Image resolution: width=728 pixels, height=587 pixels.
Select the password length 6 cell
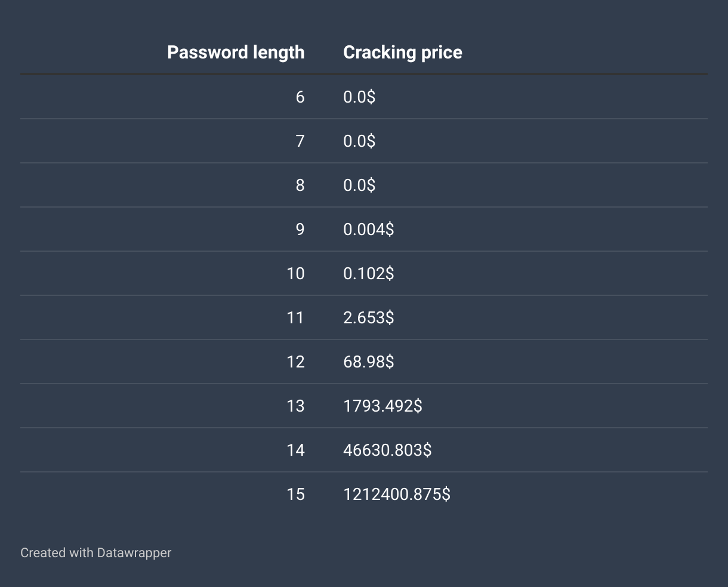pos(300,97)
